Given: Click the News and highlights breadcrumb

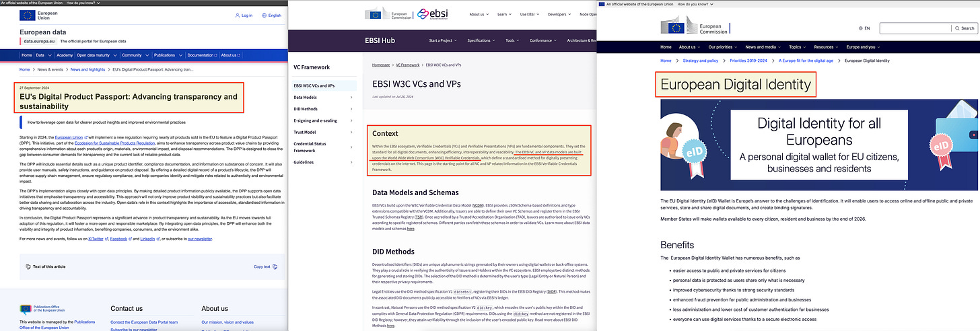Looking at the screenshot, I should [x=87, y=69].
